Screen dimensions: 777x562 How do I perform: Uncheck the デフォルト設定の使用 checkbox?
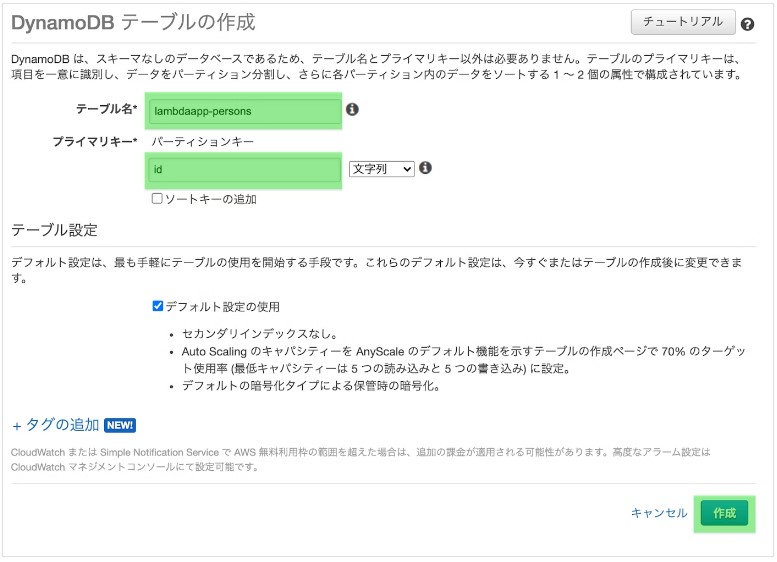pos(158,306)
